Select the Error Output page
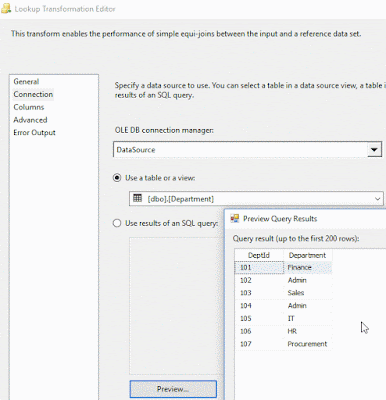 [34, 132]
